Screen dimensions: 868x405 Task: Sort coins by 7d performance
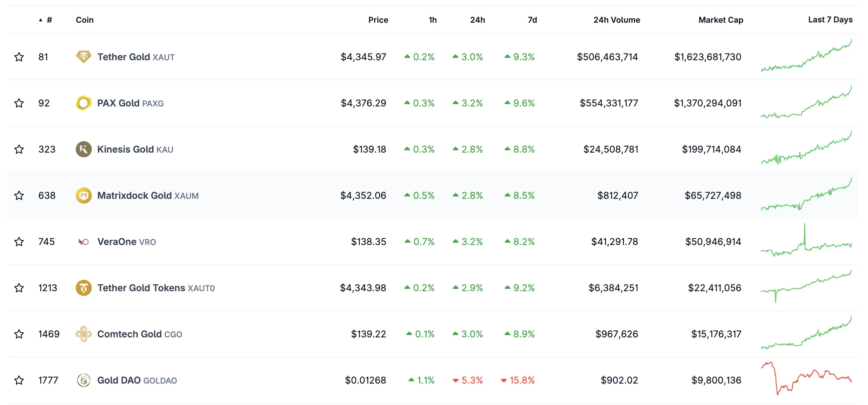[532, 19]
